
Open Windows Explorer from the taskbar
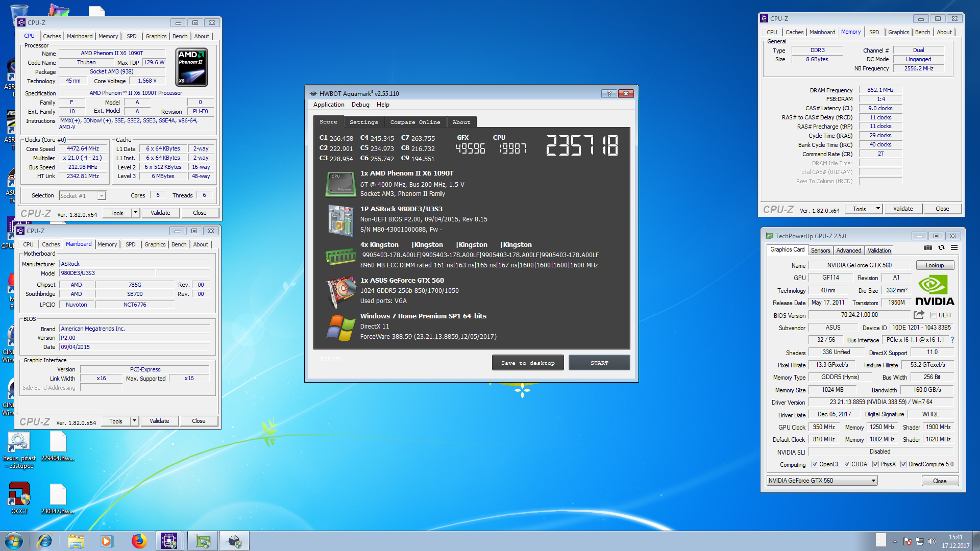coord(76,541)
